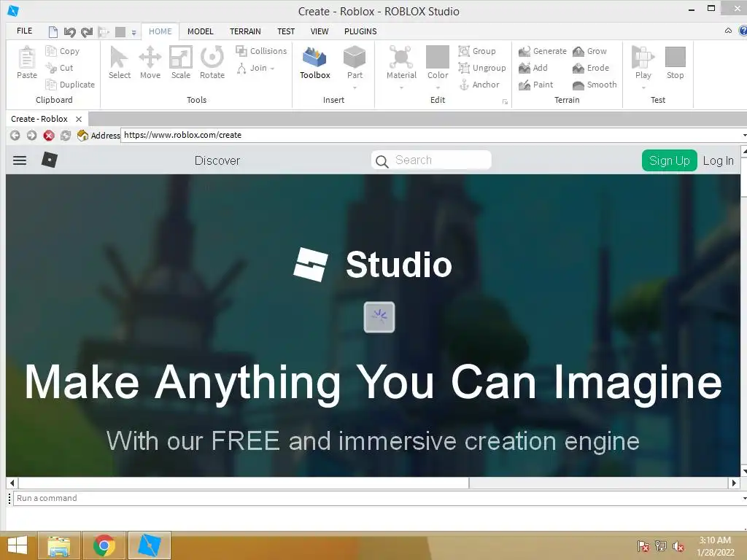Click the Anchor icon
The image size is (747, 560).
[x=464, y=85]
